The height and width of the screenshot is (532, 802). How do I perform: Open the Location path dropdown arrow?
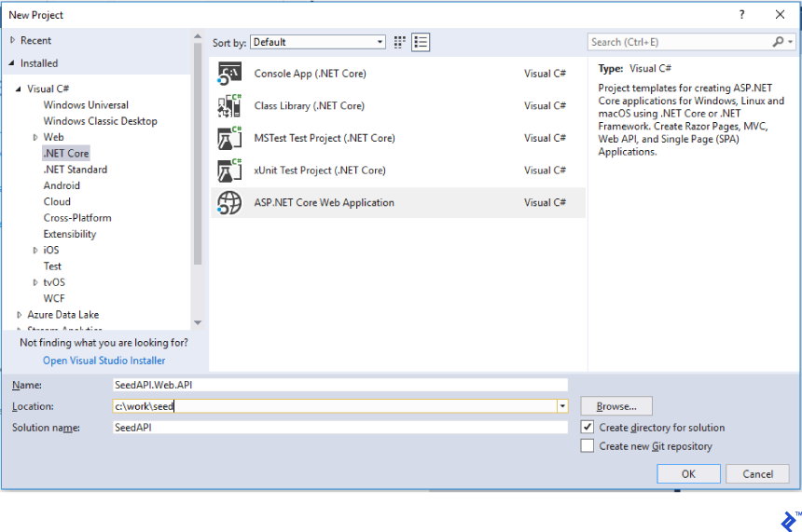[x=562, y=406]
